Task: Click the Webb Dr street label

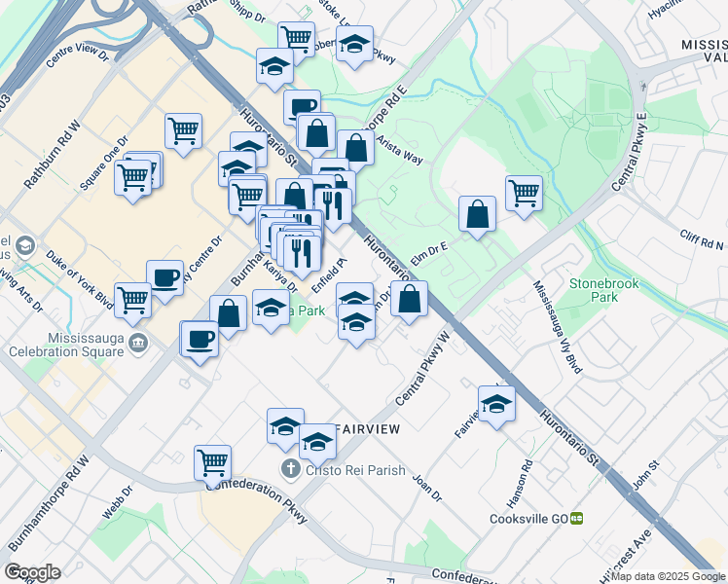Action: pos(118,502)
